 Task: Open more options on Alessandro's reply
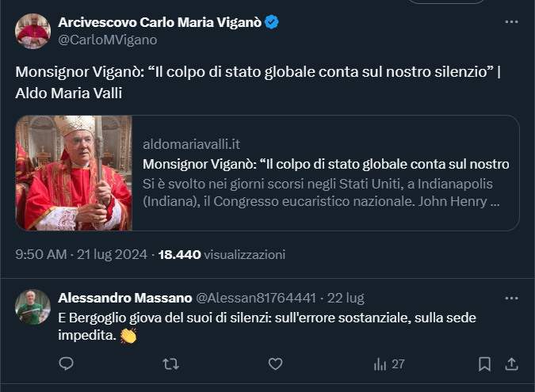pyautogui.click(x=511, y=298)
